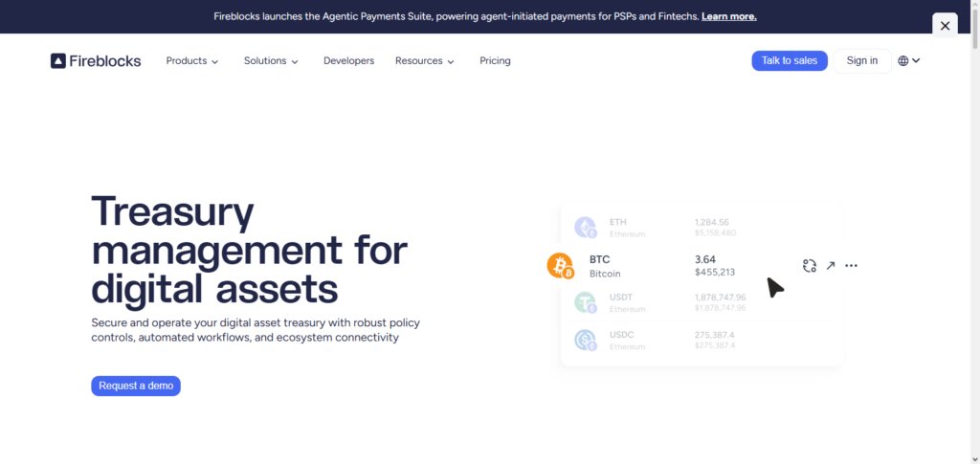Open the Developers nav item
980x464 pixels.
pos(348,60)
